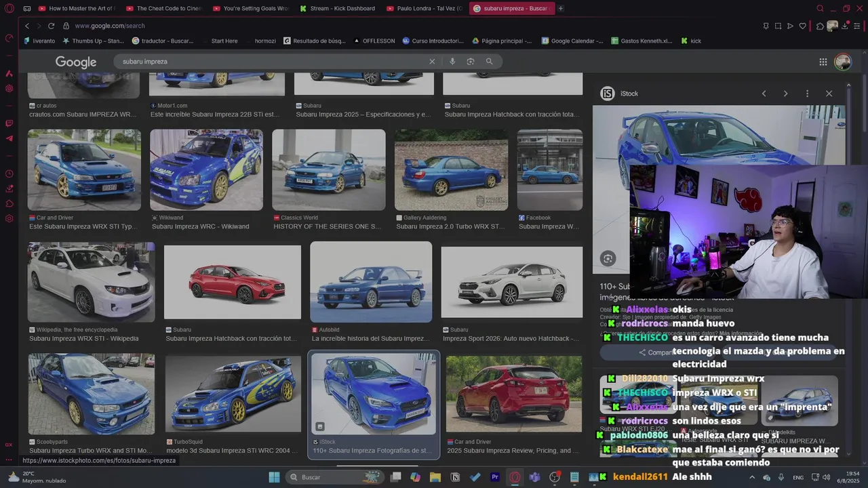Open Notion from the taskbar
The width and height of the screenshot is (868, 488).
[455, 477]
